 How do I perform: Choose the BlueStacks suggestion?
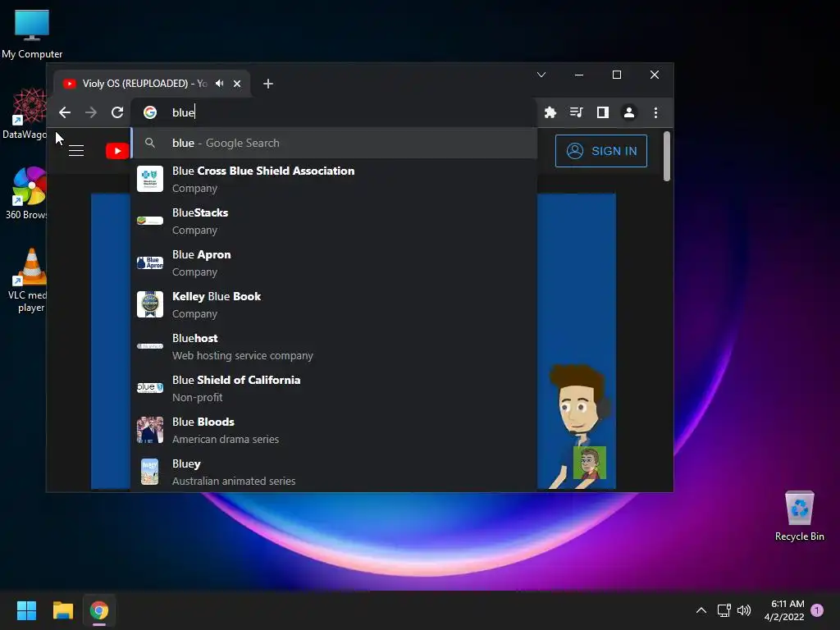tap(334, 221)
